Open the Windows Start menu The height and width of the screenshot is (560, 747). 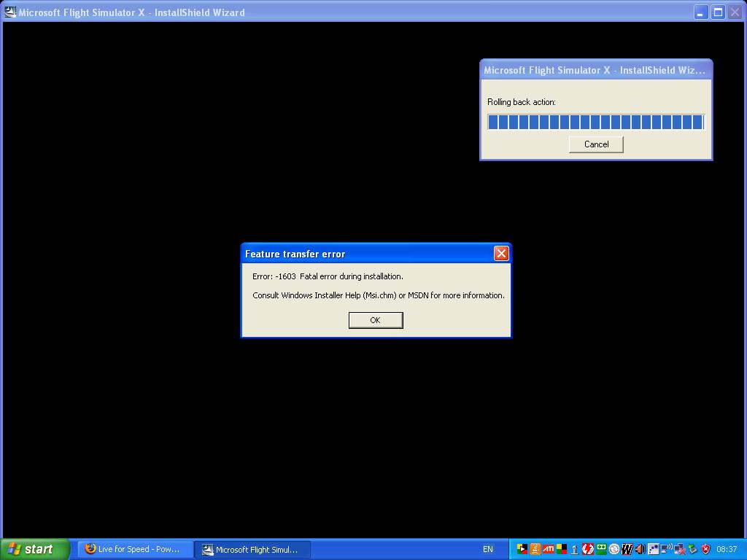click(x=35, y=549)
